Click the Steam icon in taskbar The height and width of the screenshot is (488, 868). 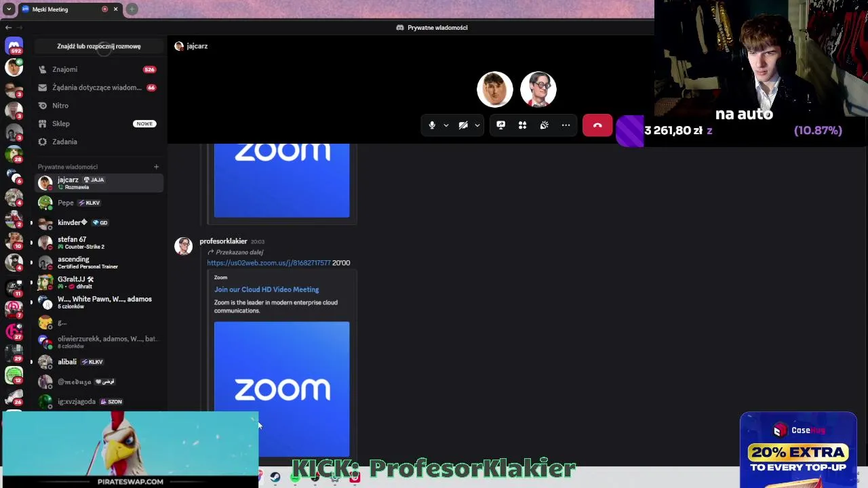275,477
